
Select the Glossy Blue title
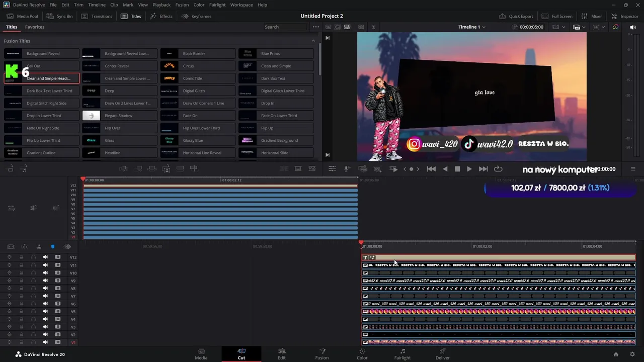(198, 140)
